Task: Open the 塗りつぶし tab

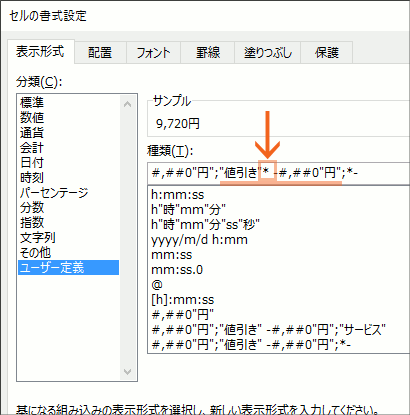Action: tap(268, 53)
